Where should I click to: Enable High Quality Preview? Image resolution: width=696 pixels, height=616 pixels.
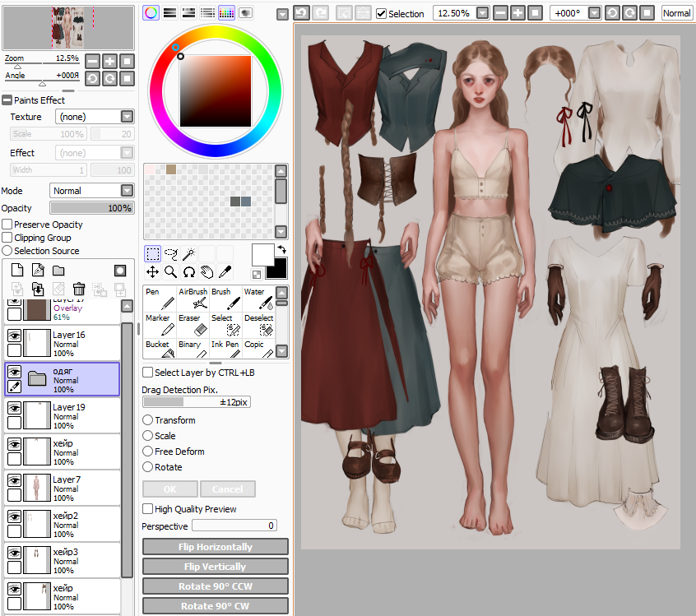pos(148,509)
